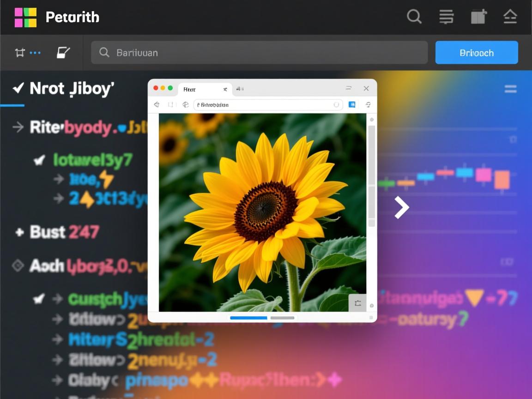
Task: Open the hamburger menu on right panel
Action: click(x=510, y=89)
